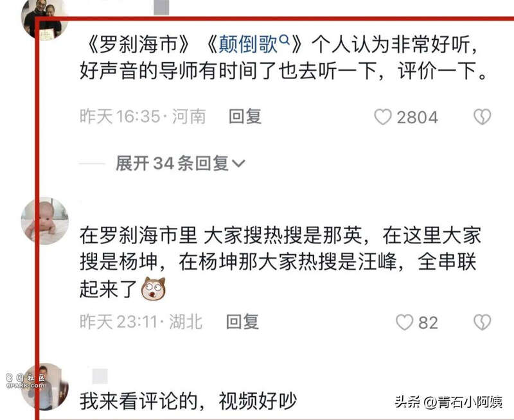Screen dimensions: 514x420
Task: Open search icon beside 颠倒歌
Action: click(285, 40)
